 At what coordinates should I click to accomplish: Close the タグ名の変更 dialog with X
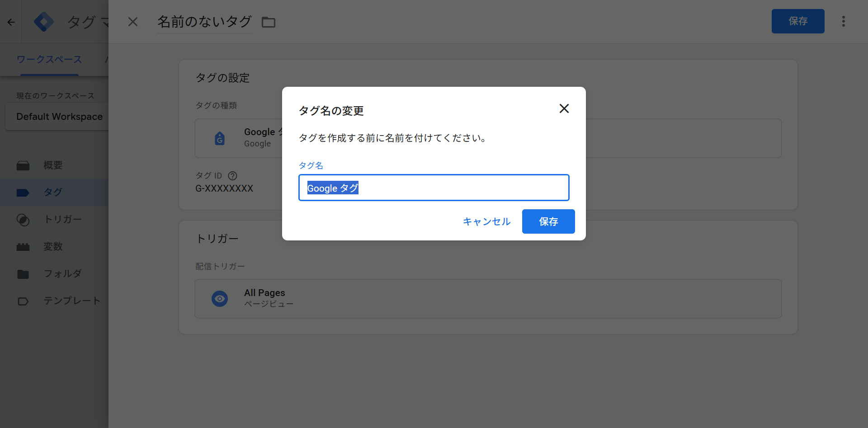point(564,108)
